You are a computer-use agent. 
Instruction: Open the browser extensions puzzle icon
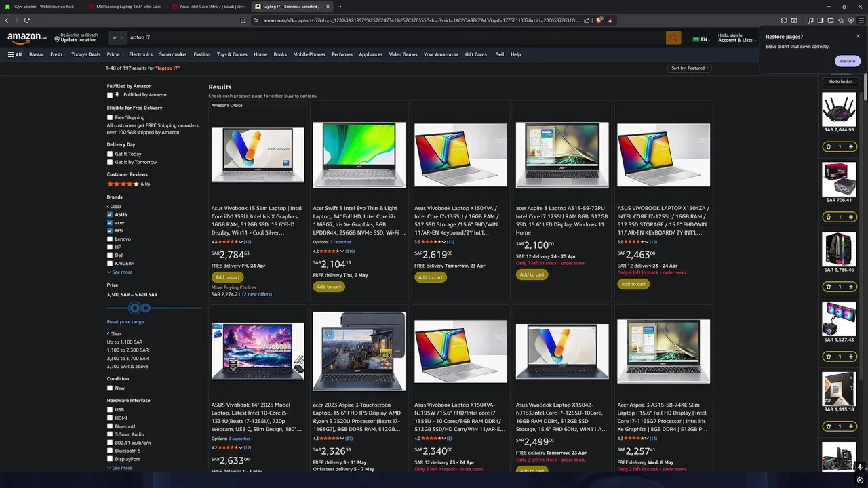[785, 20]
